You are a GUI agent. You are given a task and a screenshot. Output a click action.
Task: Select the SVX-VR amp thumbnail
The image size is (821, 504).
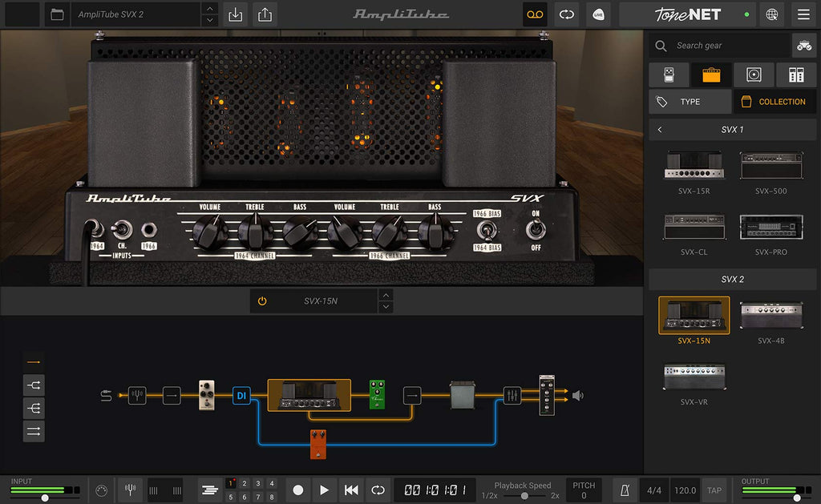694,377
